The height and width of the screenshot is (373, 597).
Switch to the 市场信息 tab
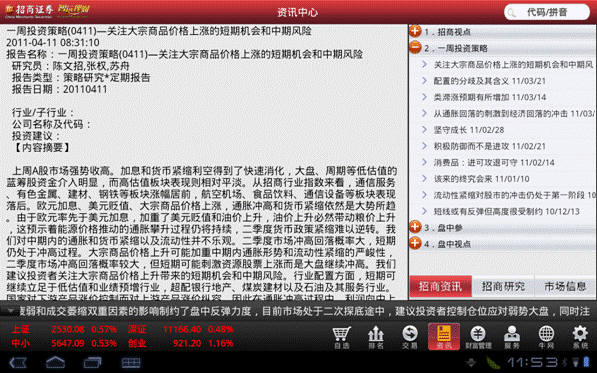click(x=565, y=286)
